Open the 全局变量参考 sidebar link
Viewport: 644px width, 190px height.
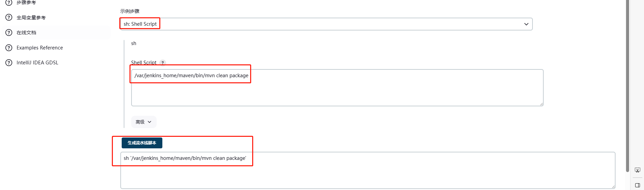click(x=31, y=18)
